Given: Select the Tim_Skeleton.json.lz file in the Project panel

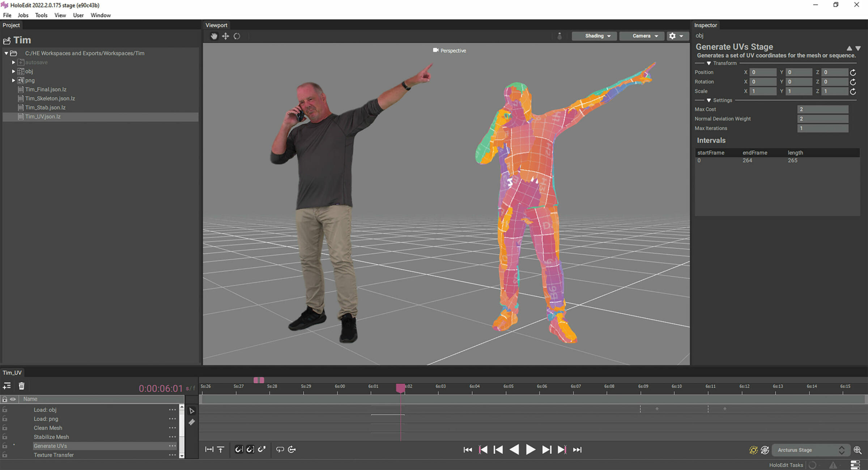Looking at the screenshot, I should (50, 98).
